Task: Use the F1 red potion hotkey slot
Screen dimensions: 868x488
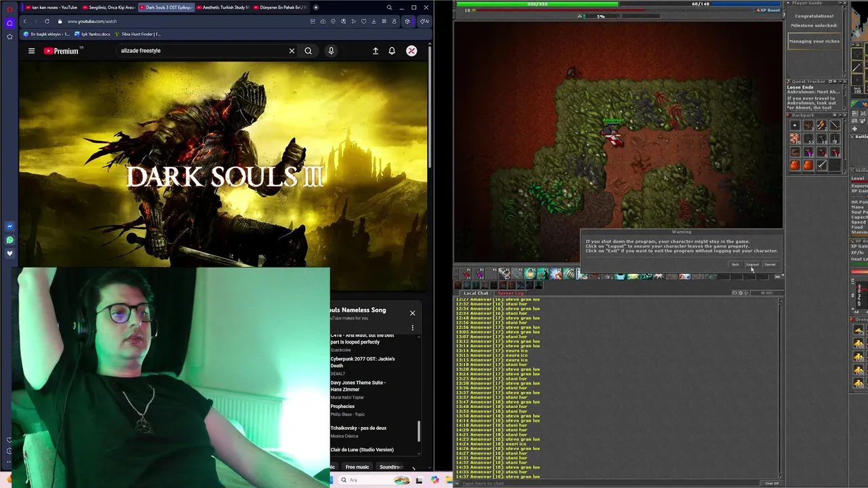Action: [467, 274]
